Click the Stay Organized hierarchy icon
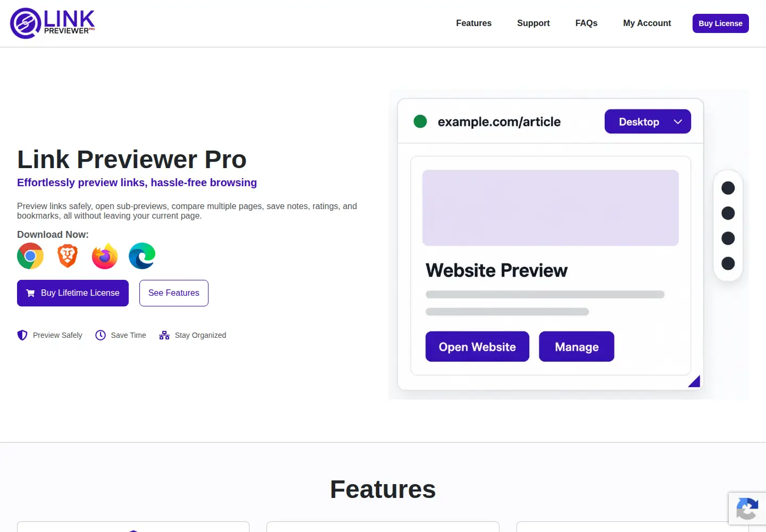Viewport: 766px width, 532px height. [x=164, y=335]
